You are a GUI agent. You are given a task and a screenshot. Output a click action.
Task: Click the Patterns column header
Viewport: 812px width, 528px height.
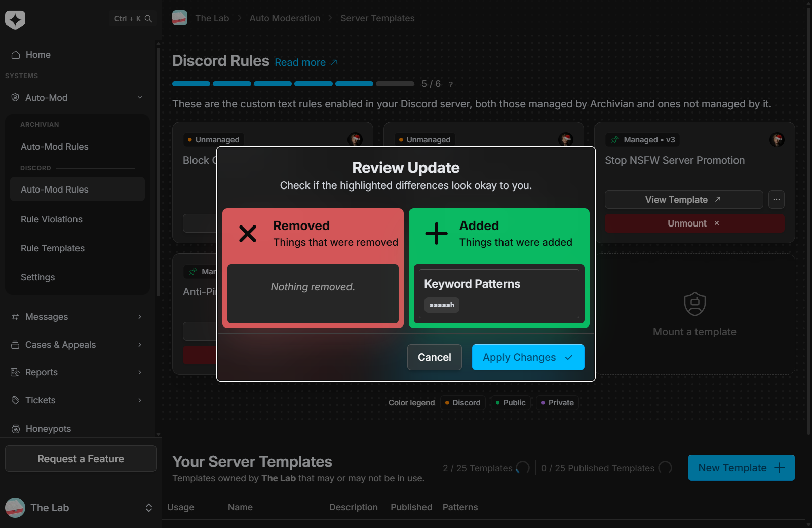(x=460, y=507)
